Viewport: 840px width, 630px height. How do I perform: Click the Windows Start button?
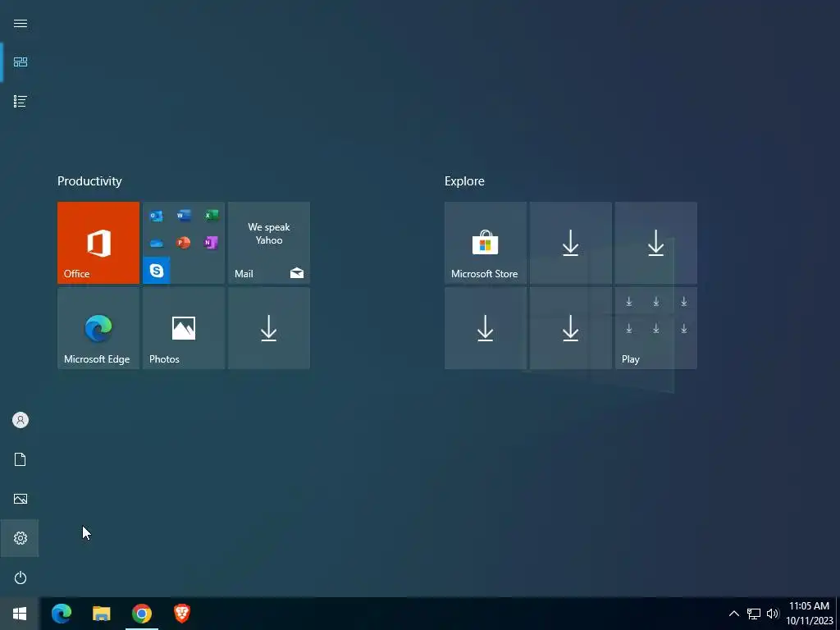coord(20,614)
